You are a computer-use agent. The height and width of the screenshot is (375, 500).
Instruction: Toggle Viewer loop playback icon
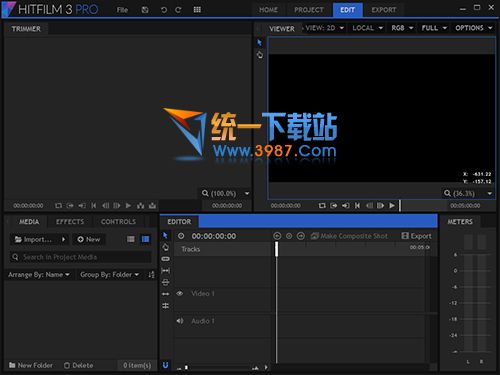322,206
